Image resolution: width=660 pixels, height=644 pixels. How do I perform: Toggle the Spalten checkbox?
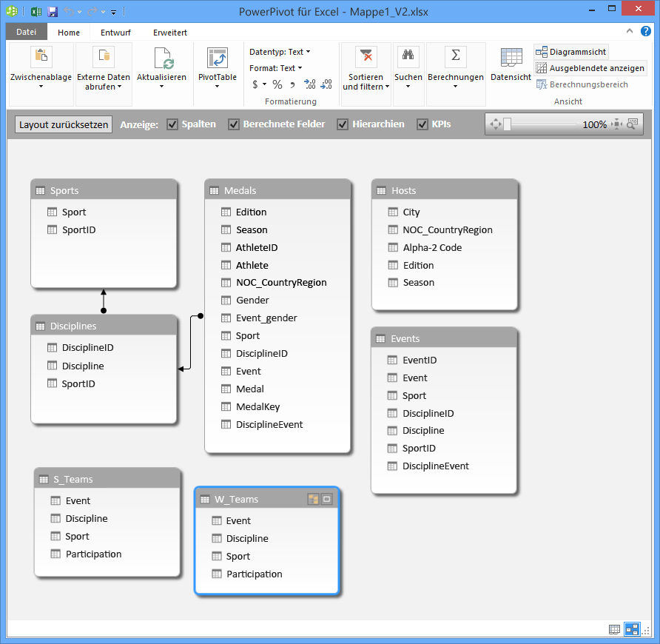174,124
